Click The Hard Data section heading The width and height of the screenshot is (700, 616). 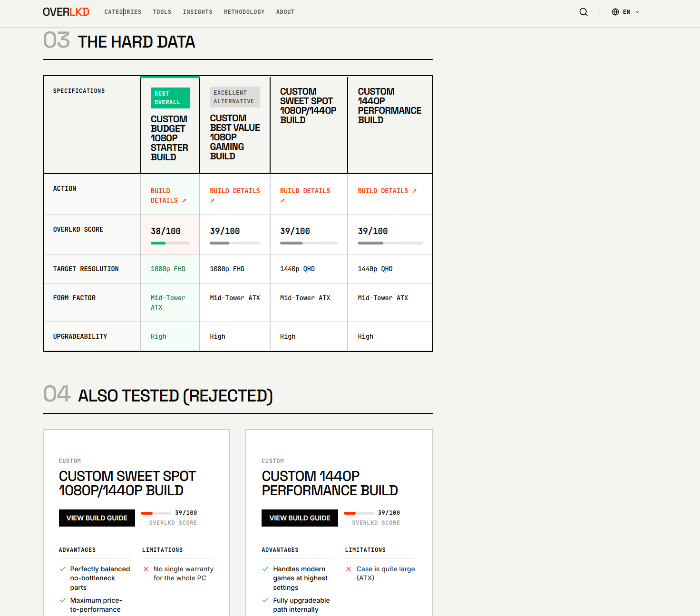point(136,42)
